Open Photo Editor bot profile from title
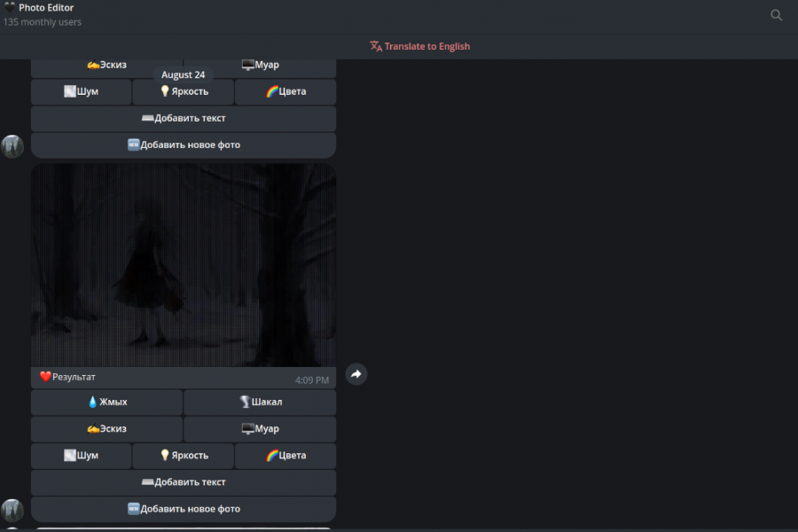 (46, 8)
